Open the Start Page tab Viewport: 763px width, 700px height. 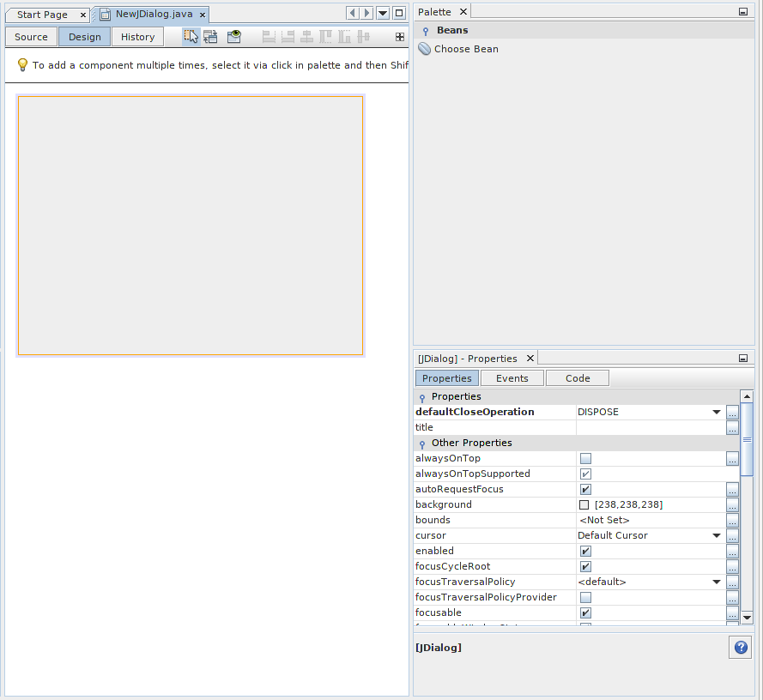(42, 15)
